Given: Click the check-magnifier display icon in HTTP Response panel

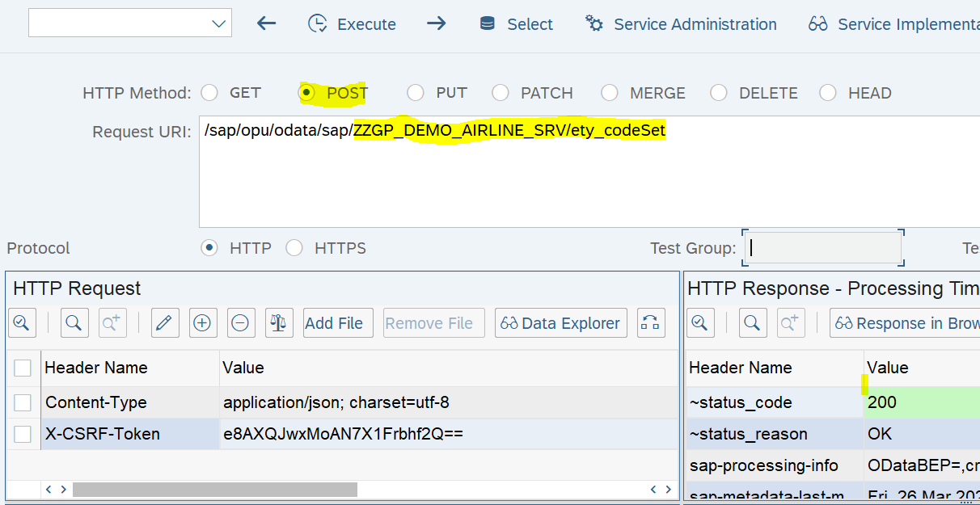Looking at the screenshot, I should pos(700,322).
